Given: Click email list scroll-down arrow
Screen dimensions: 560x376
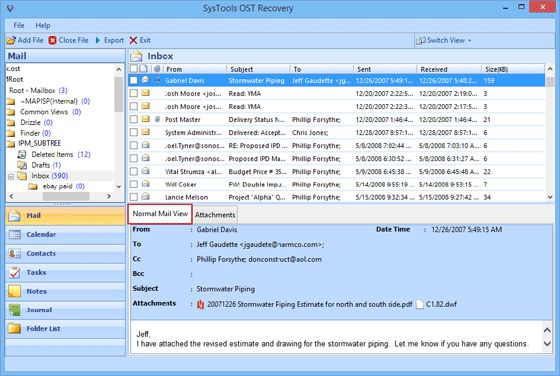Looking at the screenshot, I should tap(550, 197).
